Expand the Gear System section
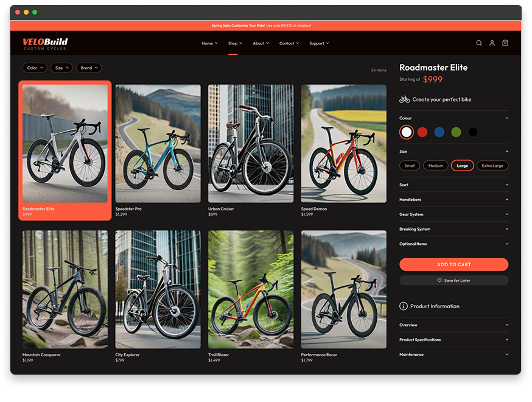Image resolution: width=532 pixels, height=402 pixels. [x=453, y=214]
